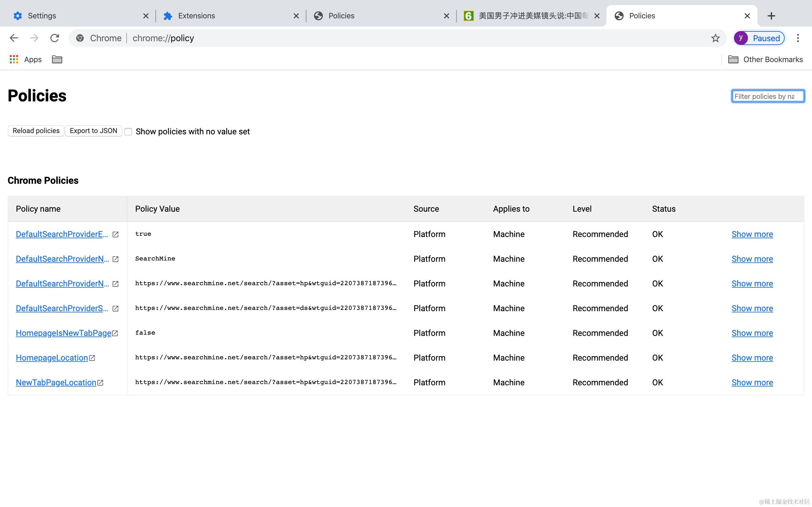This screenshot has width=812, height=507.
Task: Click the external-link icon beside NewTabPageLocation
Action: (x=100, y=382)
